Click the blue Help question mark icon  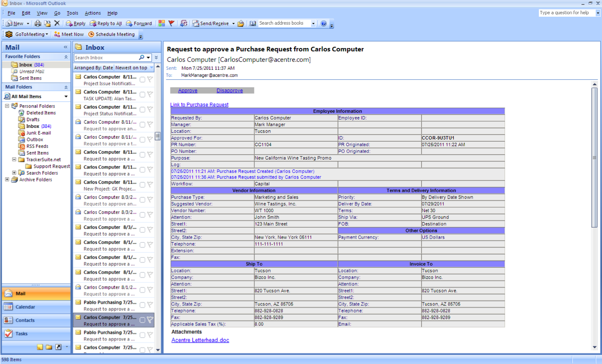pyautogui.click(x=324, y=23)
